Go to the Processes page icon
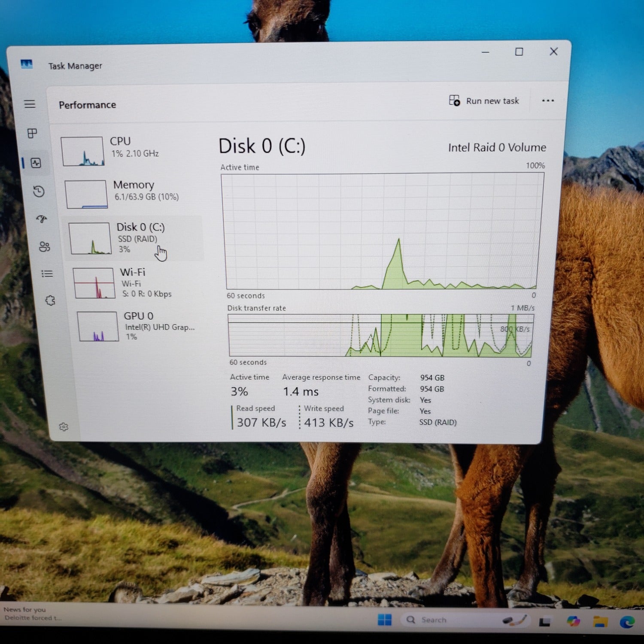This screenshot has width=644, height=644. pyautogui.click(x=32, y=134)
